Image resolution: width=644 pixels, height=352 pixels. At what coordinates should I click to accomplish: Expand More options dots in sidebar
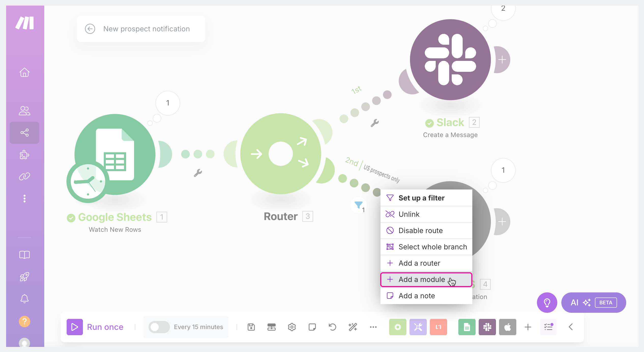pos(24,198)
